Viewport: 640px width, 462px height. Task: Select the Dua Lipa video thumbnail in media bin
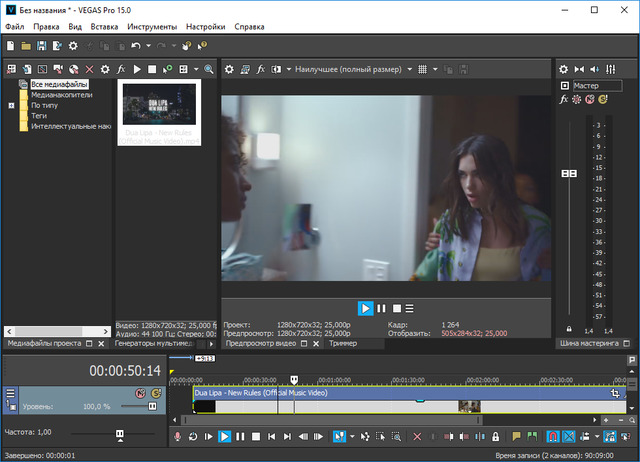tap(160, 103)
